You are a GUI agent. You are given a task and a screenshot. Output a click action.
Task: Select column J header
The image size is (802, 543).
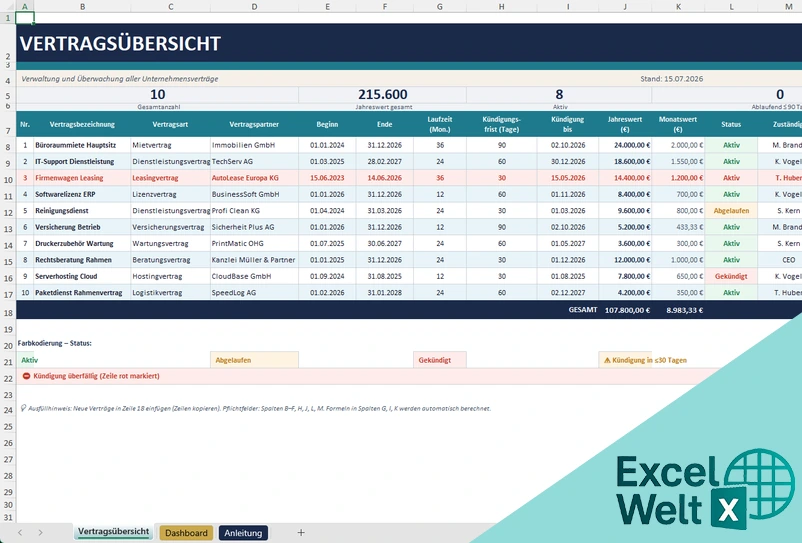pos(625,7)
